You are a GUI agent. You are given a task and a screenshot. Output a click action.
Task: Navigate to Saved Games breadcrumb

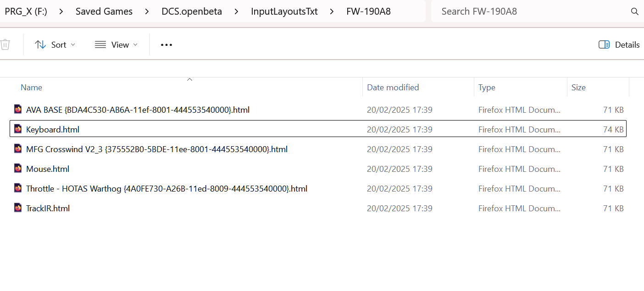point(104,11)
